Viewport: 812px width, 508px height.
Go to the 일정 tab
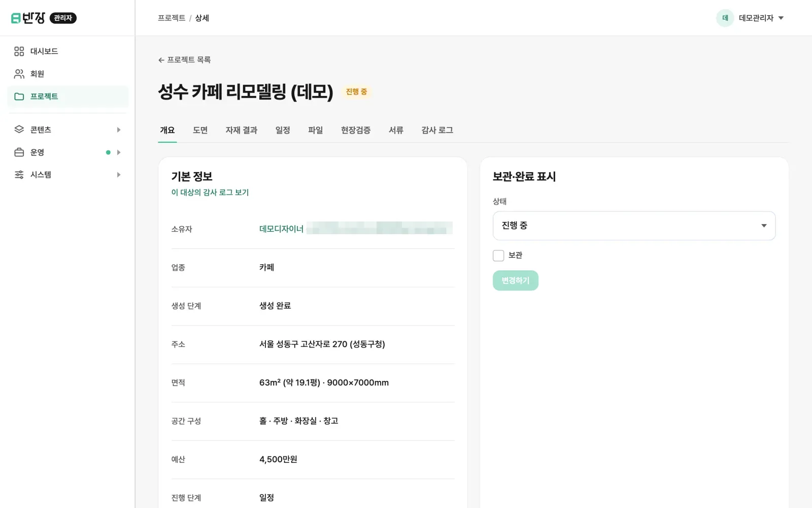283,130
